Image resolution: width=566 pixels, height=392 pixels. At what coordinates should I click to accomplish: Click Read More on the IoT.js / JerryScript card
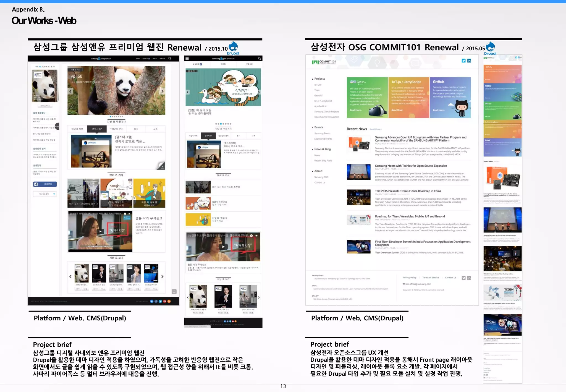tap(397, 110)
